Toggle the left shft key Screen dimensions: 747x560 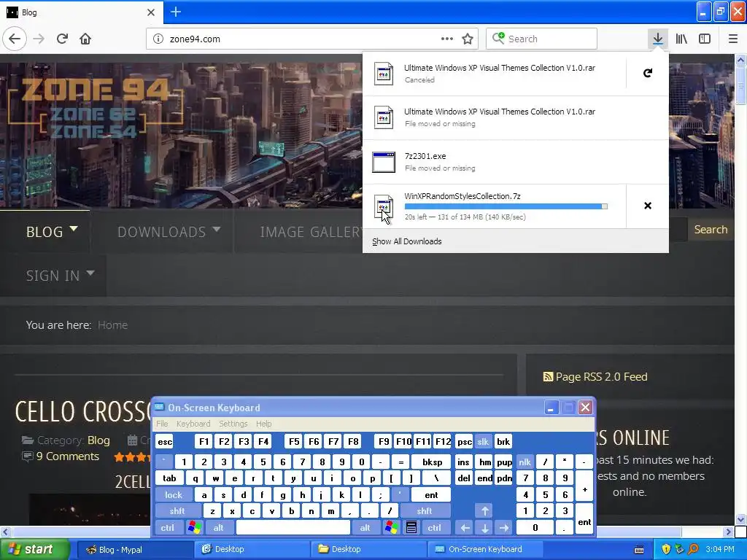tap(178, 511)
